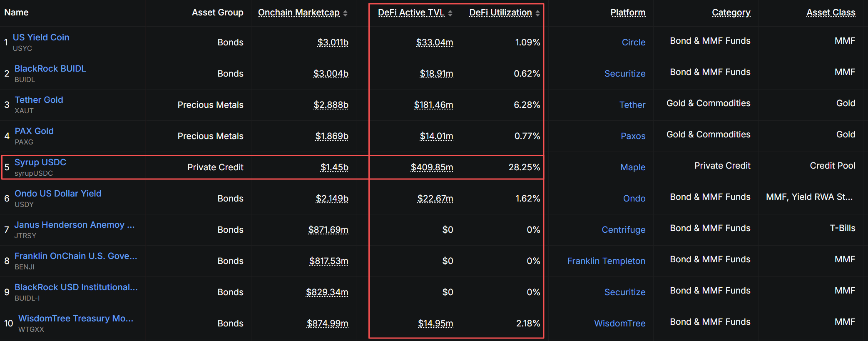Select the Category column header
This screenshot has width=868, height=341.
pyautogui.click(x=731, y=12)
